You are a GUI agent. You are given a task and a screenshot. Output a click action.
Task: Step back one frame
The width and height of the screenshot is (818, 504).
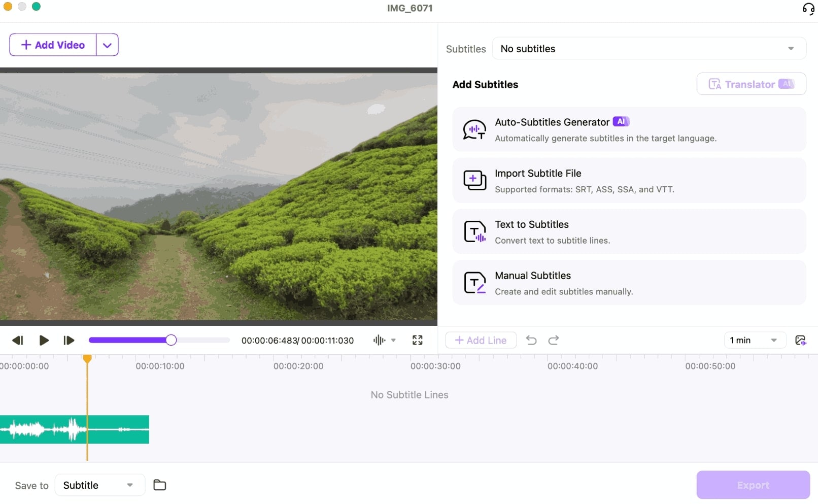pyautogui.click(x=18, y=340)
